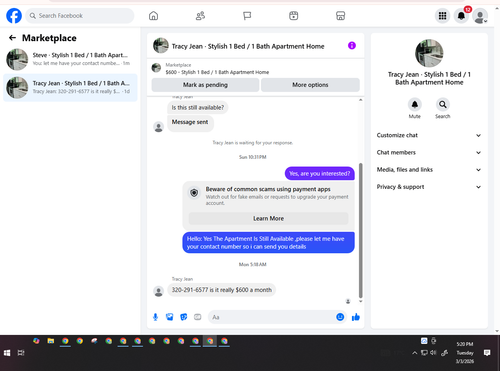Mute conversation using the bell icon
Image resolution: width=500 pixels, height=371 pixels.
[x=415, y=105]
